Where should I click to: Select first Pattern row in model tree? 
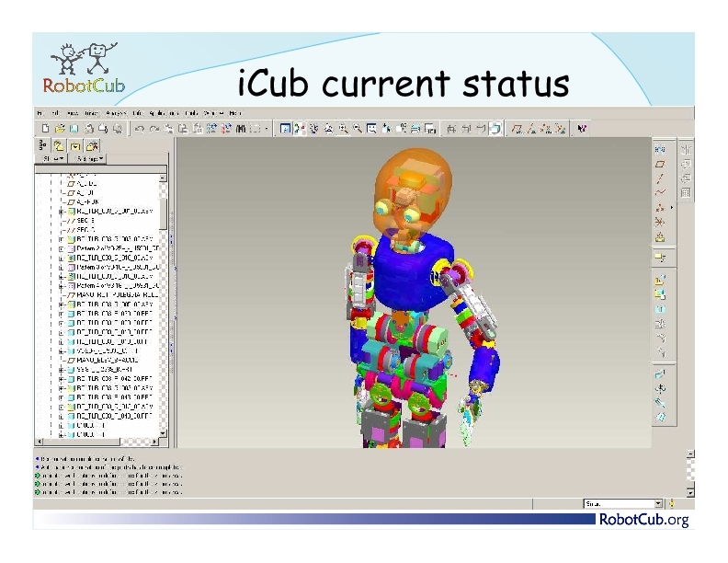(x=114, y=248)
